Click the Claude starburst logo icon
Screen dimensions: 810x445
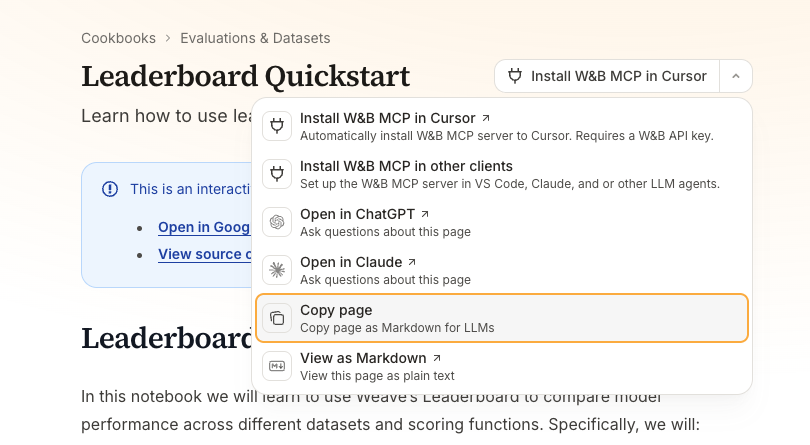pyautogui.click(x=277, y=270)
